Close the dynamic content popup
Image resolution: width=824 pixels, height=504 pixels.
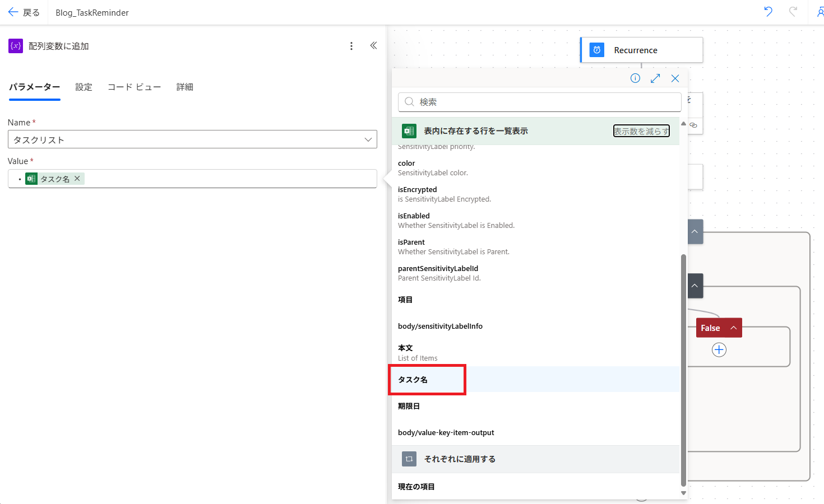click(675, 78)
